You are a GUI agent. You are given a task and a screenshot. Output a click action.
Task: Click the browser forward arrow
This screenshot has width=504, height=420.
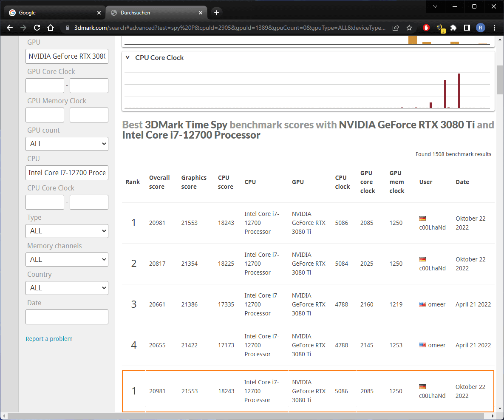(x=23, y=28)
